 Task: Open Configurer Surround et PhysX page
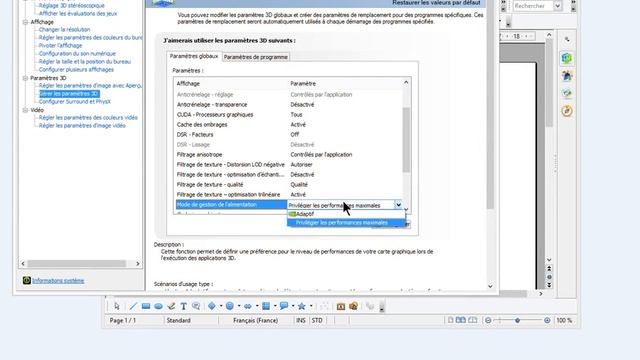pos(75,102)
